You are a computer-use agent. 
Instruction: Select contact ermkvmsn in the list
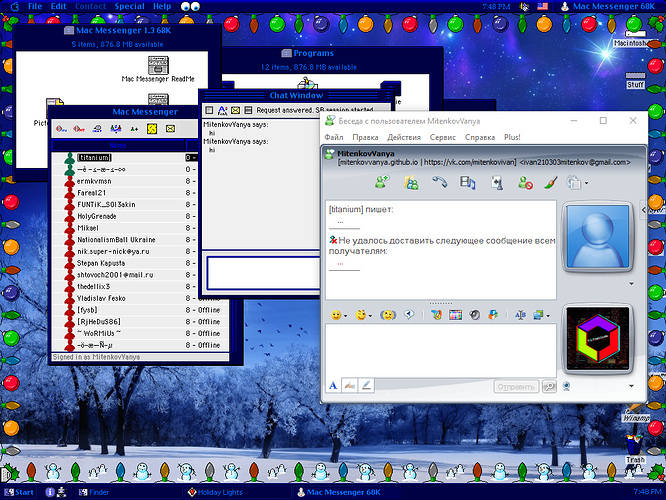[x=94, y=181]
